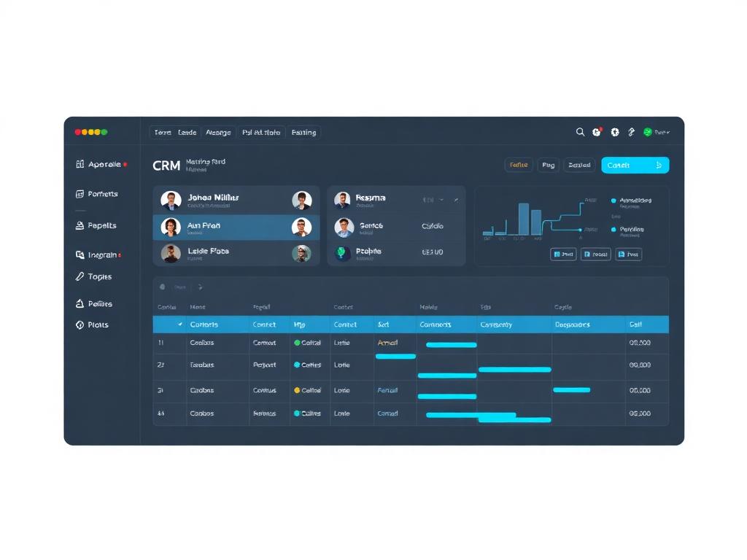Open the user dropdown beside green avatar

pyautogui.click(x=662, y=133)
